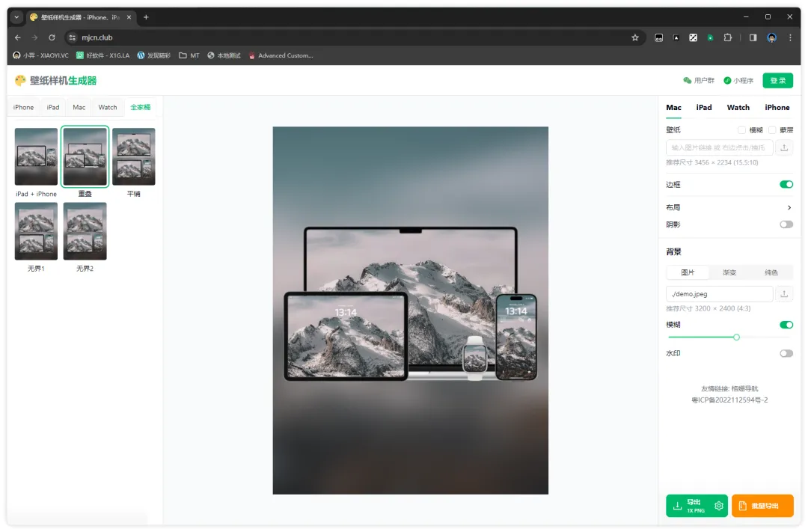Click the mockup preview canvas image
Screen dimensions: 808x532
click(410, 311)
